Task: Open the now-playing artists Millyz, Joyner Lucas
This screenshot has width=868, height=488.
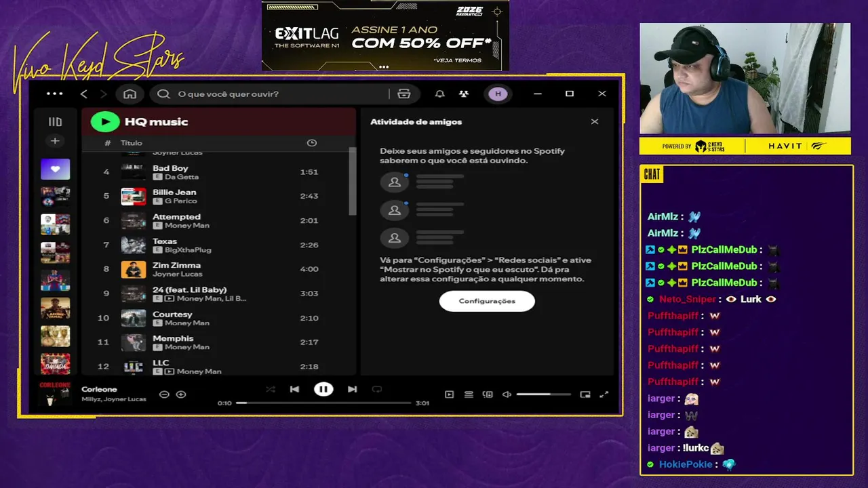Action: click(114, 399)
